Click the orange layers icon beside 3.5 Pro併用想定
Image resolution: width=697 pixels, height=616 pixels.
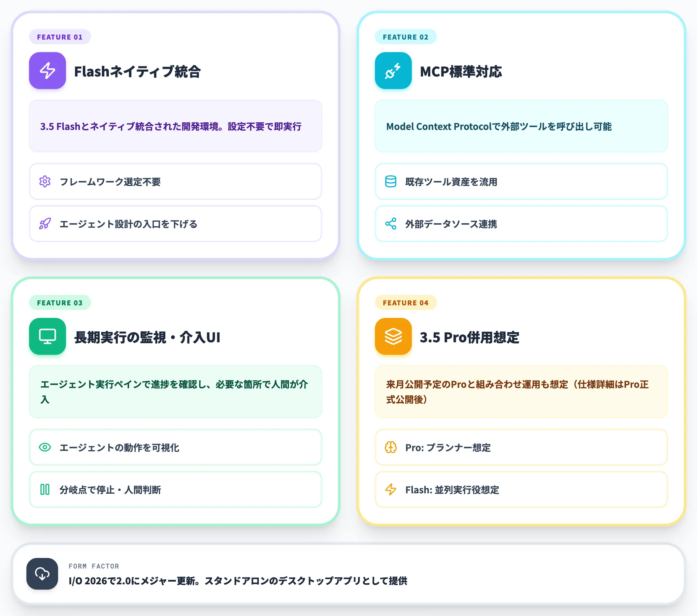coord(393,336)
